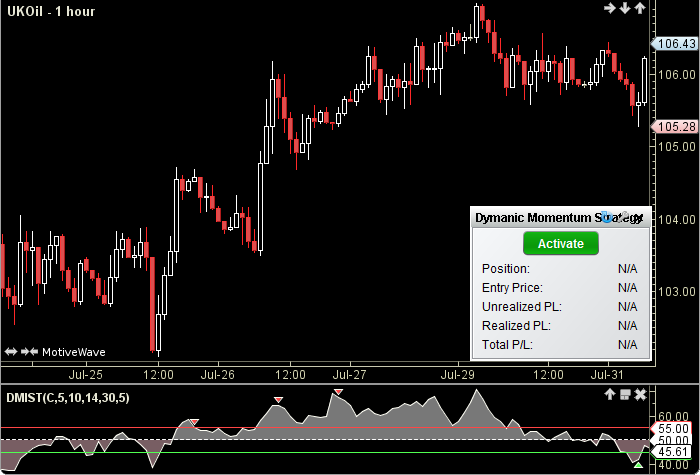Click the 105.28 price label
This screenshot has height=475, width=700.
pyautogui.click(x=675, y=127)
